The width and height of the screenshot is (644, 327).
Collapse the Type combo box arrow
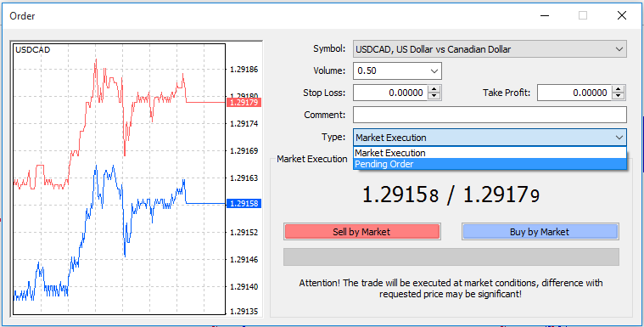(x=619, y=138)
